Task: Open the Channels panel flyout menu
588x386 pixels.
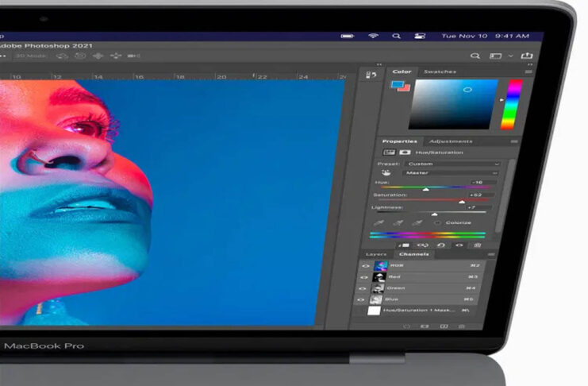Action: click(x=491, y=254)
